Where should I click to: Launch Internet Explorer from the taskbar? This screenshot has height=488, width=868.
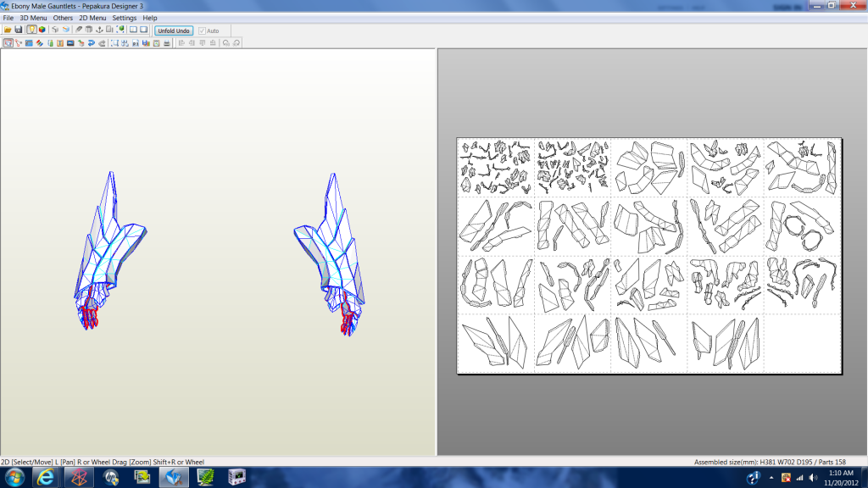coord(46,478)
